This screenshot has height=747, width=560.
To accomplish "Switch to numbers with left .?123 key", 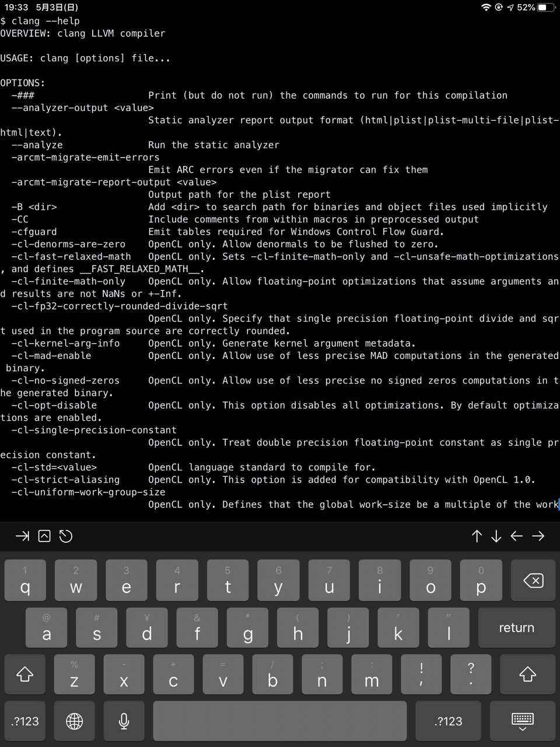I will coord(25,721).
